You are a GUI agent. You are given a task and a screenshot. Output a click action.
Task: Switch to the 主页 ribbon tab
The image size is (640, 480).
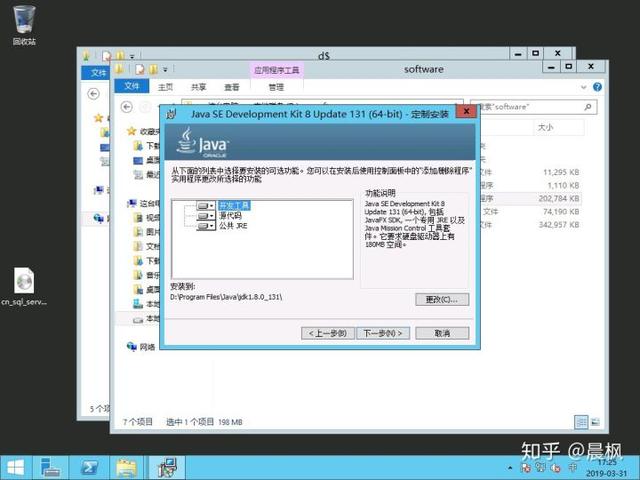pyautogui.click(x=165, y=87)
